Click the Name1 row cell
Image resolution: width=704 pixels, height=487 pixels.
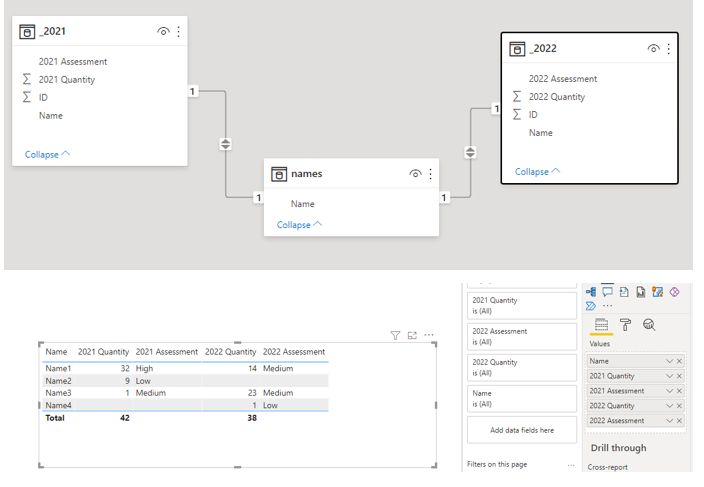tap(58, 369)
